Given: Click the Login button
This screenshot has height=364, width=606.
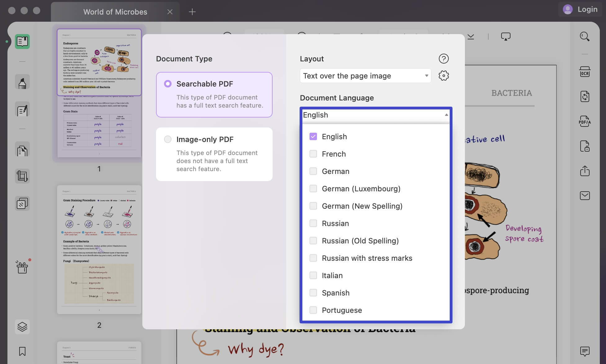Looking at the screenshot, I should point(580,9).
